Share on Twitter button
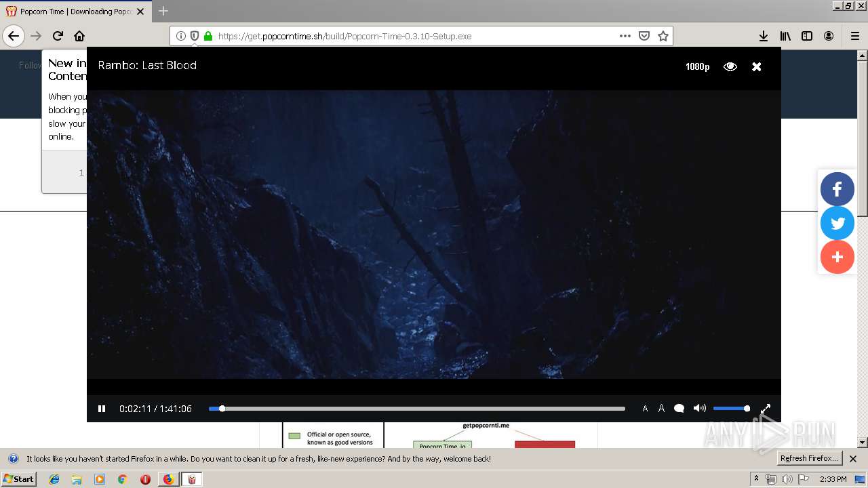Screen dimensions: 868x488 pyautogui.click(x=837, y=223)
